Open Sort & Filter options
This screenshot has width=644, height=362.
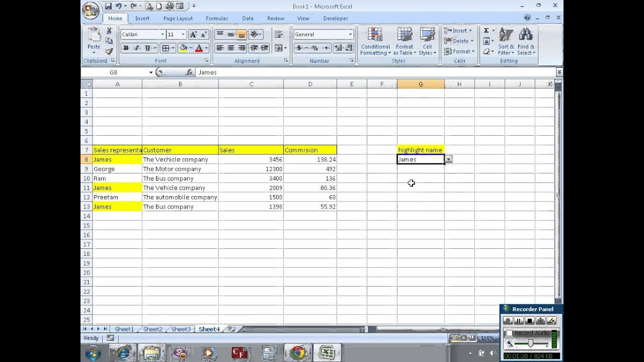point(506,41)
